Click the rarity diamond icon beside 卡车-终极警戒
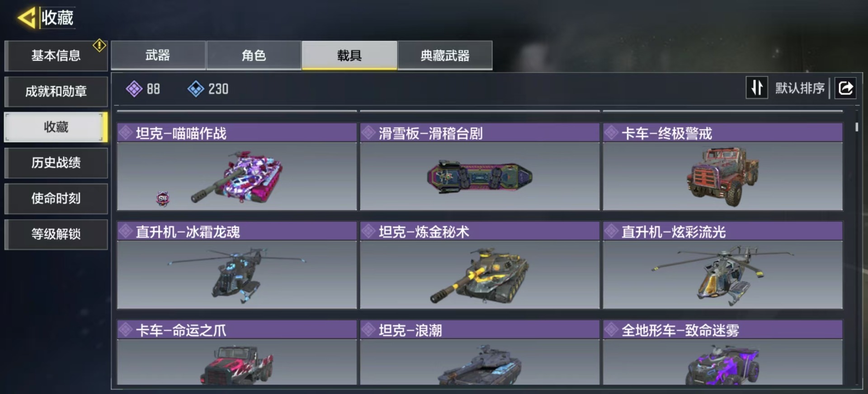This screenshot has height=394, width=868. (611, 133)
